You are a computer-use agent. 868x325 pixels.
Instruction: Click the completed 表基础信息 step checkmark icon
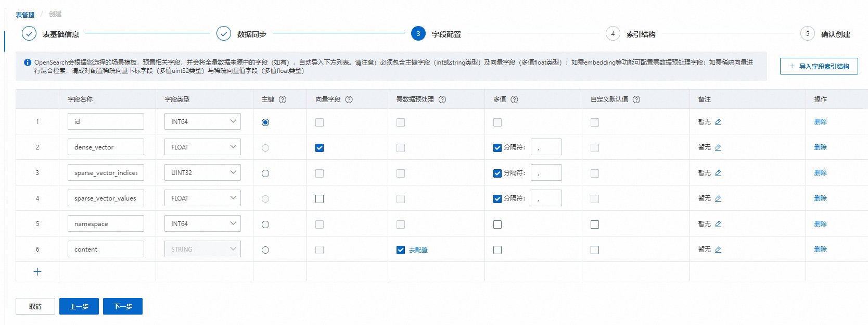[x=29, y=34]
